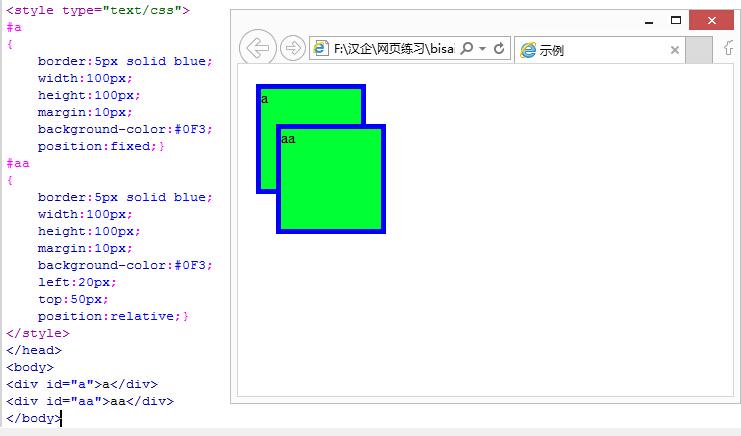This screenshot has width=741, height=436.
Task: Click the browser Forward arrow button
Action: (292, 48)
